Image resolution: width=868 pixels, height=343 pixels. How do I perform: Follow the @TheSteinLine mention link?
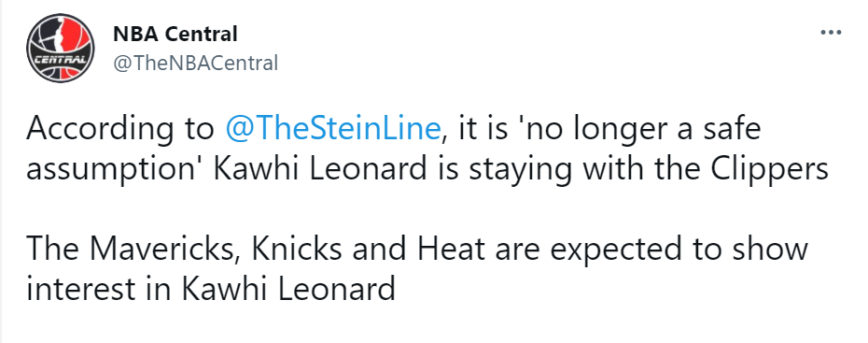(x=333, y=130)
